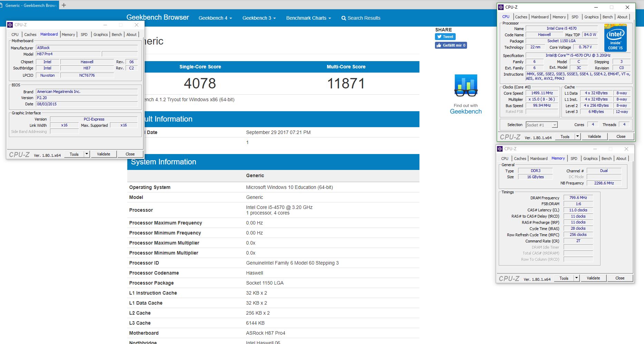Open the Search Results link
The height and width of the screenshot is (344, 644).
pyautogui.click(x=361, y=18)
